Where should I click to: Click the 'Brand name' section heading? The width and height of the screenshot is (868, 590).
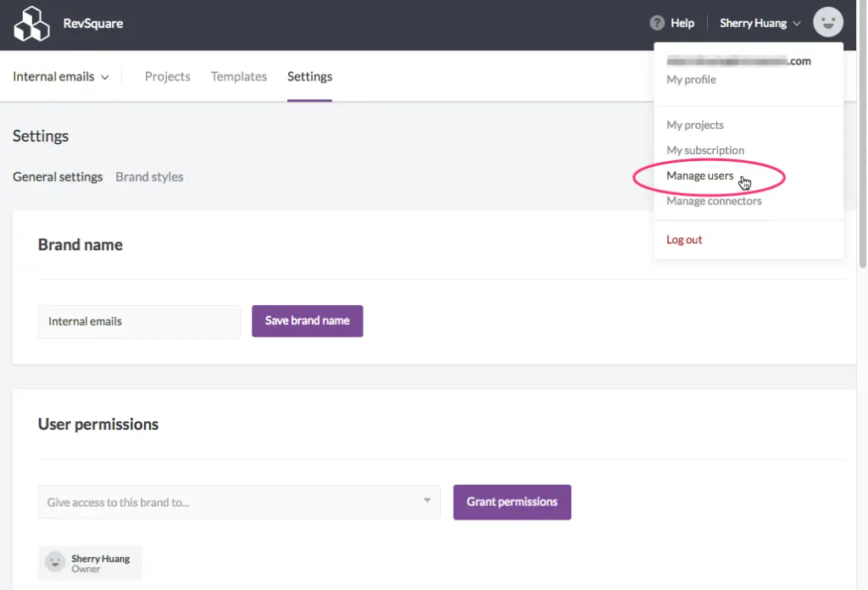[81, 245]
